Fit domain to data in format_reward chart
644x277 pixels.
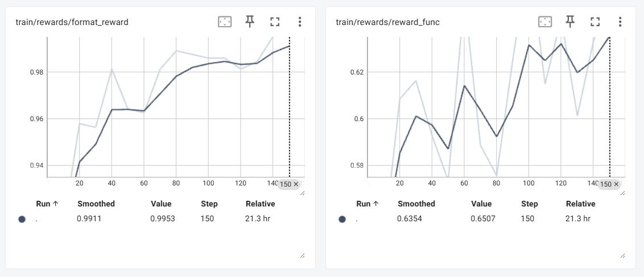click(x=225, y=22)
